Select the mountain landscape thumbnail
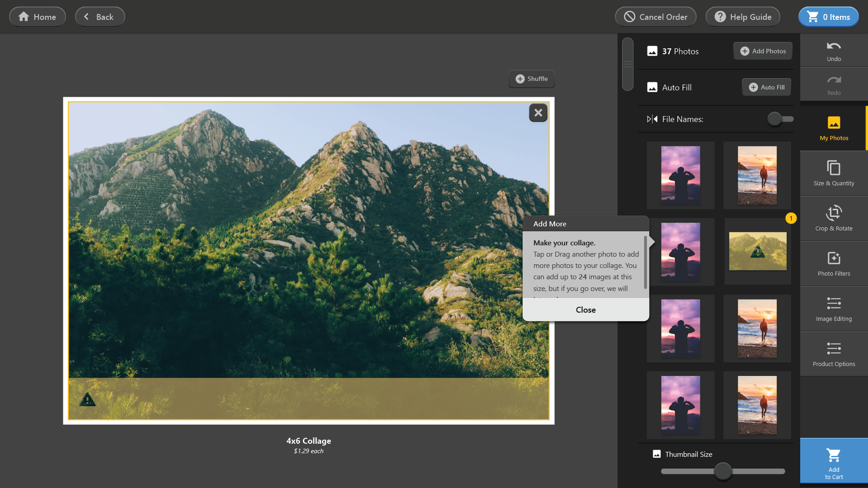Viewport: 868px width, 488px height. coord(758,251)
